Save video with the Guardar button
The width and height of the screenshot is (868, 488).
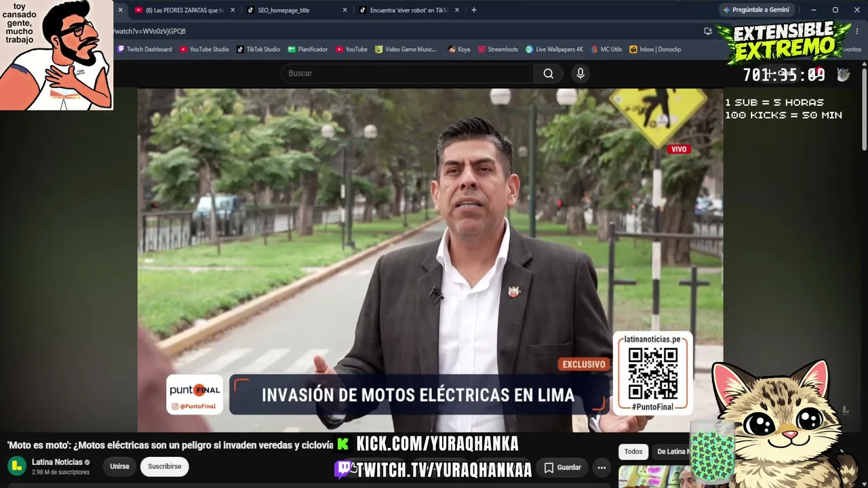coord(563,467)
